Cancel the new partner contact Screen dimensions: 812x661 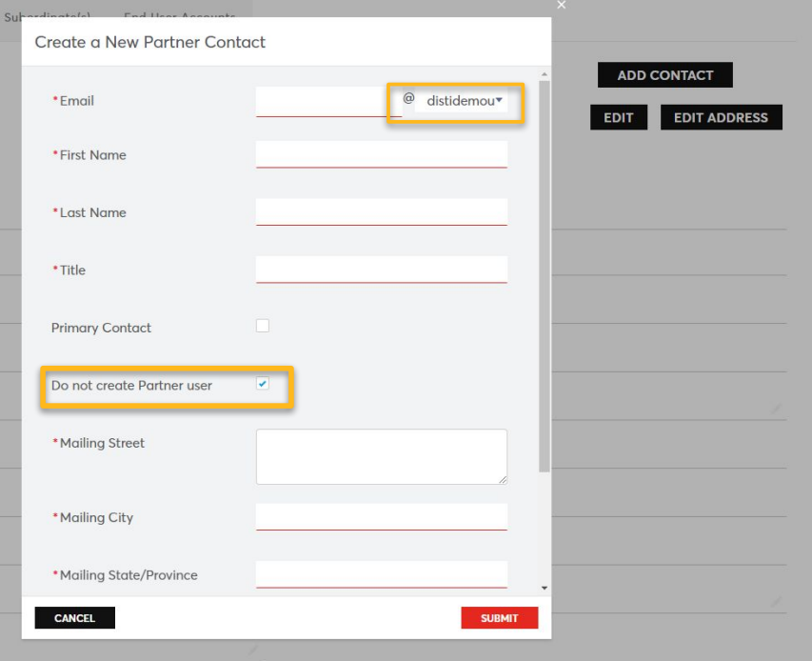(x=74, y=617)
